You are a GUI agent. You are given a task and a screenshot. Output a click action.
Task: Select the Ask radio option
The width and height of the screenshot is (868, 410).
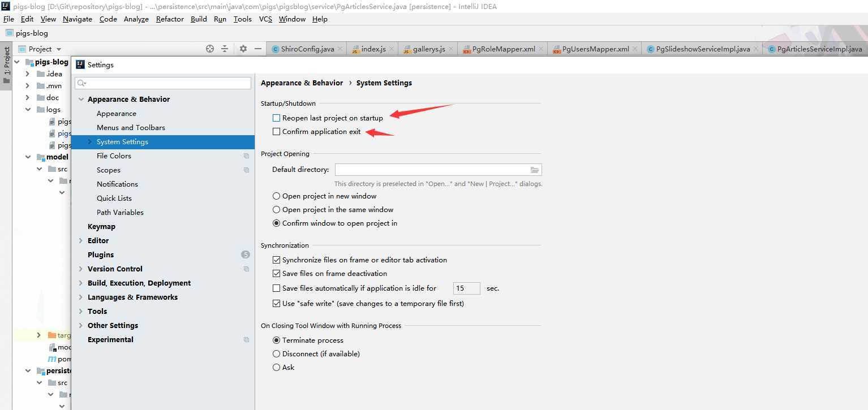276,368
